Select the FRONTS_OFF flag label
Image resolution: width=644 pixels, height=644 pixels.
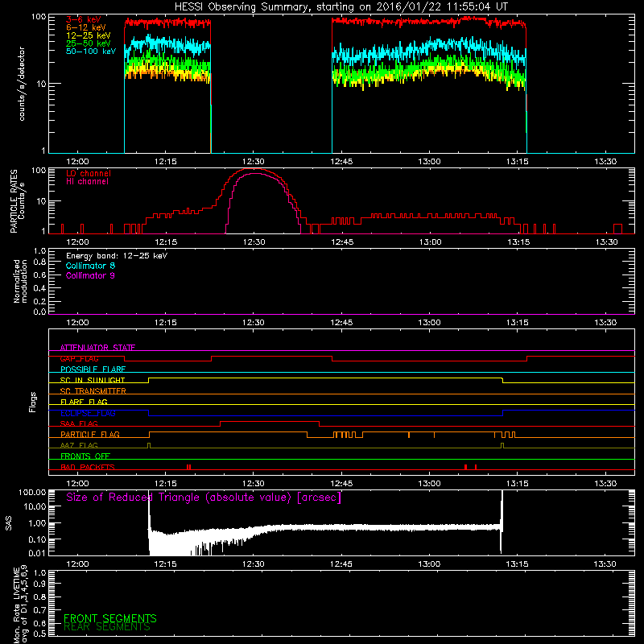pyautogui.click(x=85, y=456)
